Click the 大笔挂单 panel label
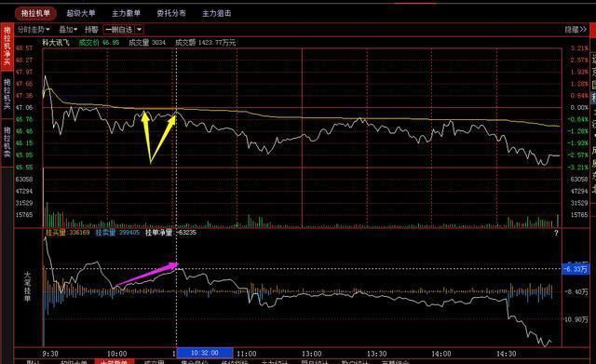The height and width of the screenshot is (364, 596). pyautogui.click(x=27, y=287)
